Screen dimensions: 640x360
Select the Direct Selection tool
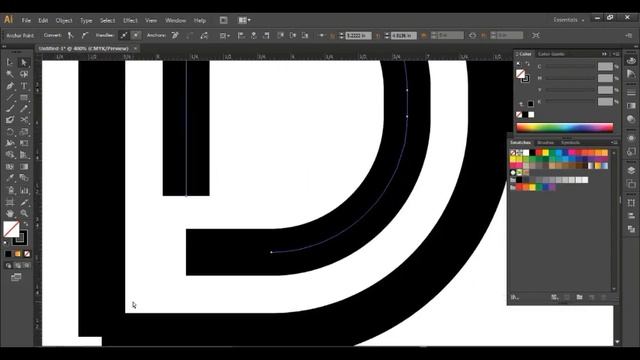[x=24, y=62]
